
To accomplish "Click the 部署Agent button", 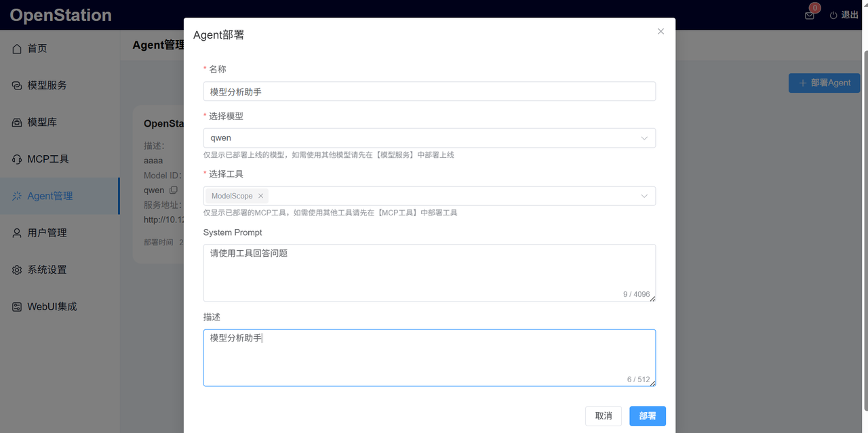I will (x=824, y=83).
